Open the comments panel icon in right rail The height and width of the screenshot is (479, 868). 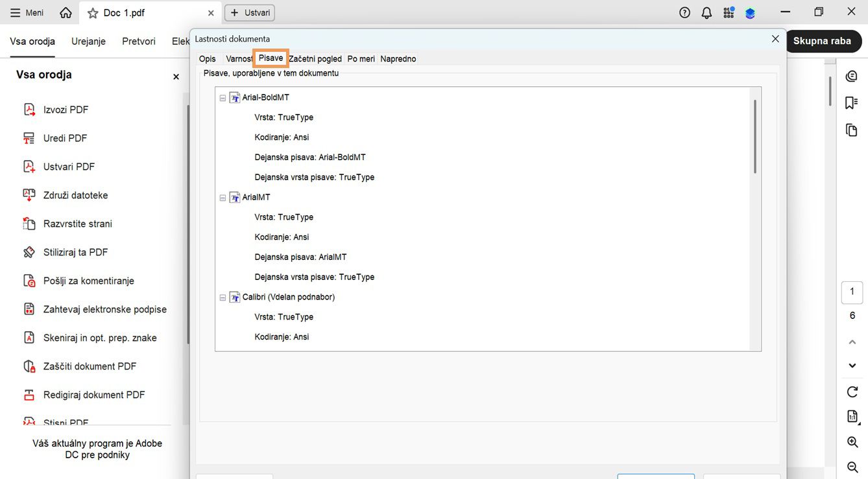coord(852,76)
